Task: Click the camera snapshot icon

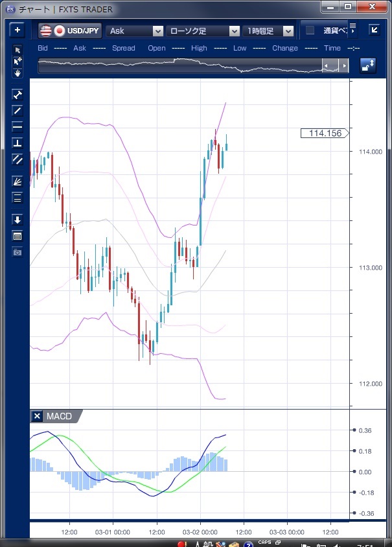Action: (17, 251)
